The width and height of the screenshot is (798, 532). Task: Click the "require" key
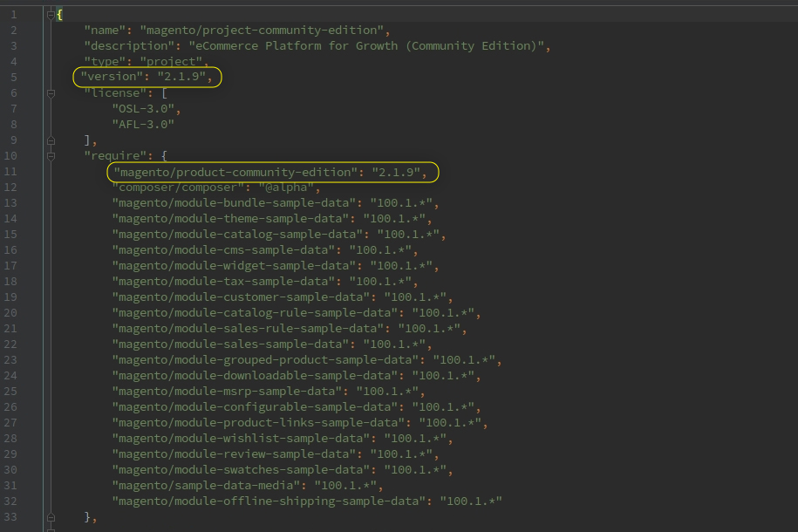(x=115, y=156)
